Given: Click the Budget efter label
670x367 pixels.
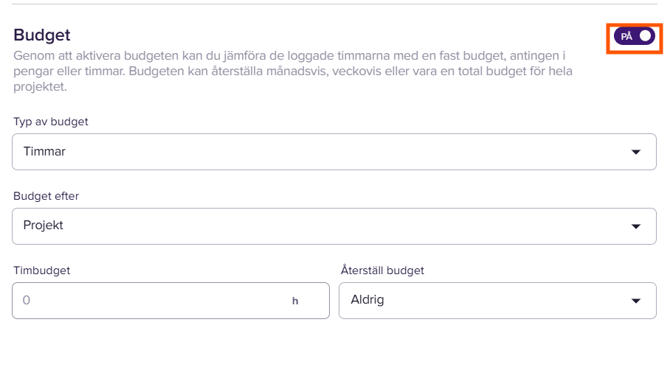Looking at the screenshot, I should pyautogui.click(x=46, y=196).
